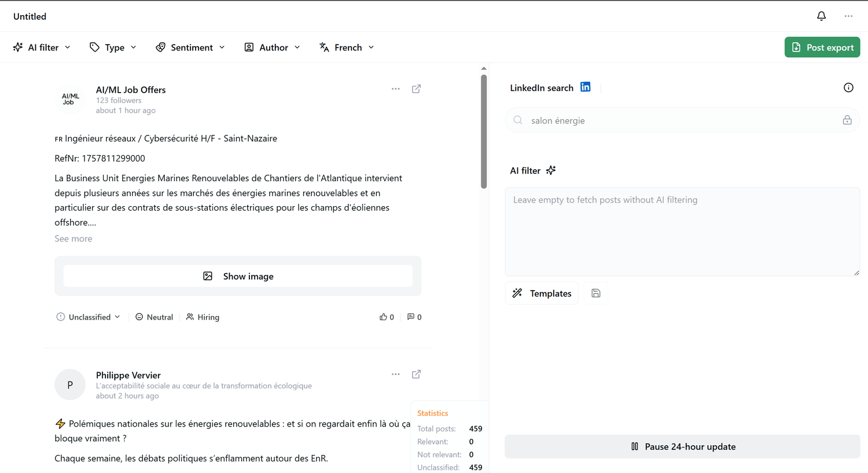
Task: Click the Post export button
Action: point(822,47)
